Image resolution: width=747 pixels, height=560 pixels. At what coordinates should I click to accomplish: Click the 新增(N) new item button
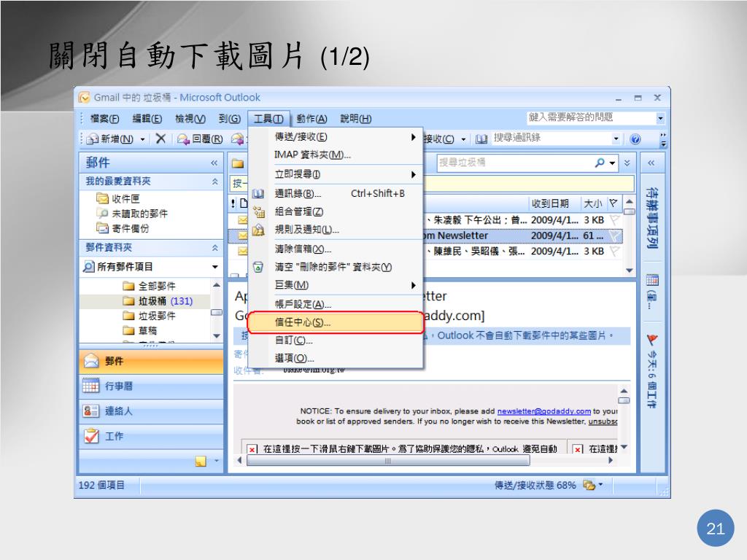click(112, 139)
